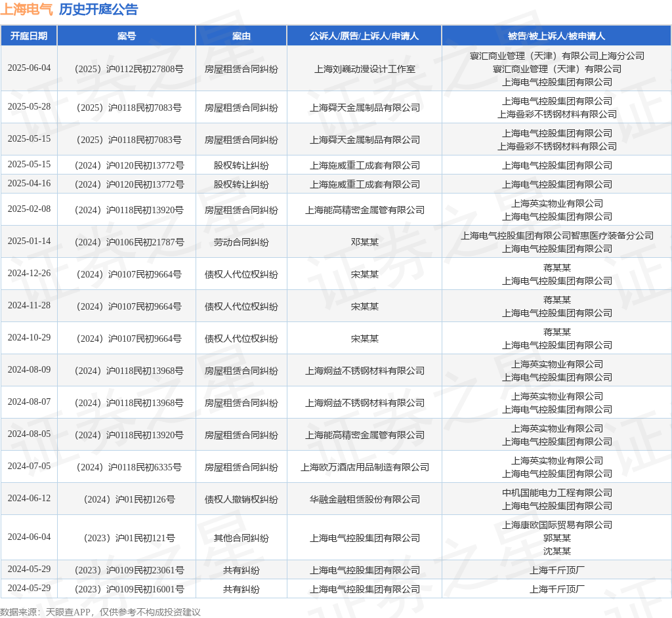Click case number (2023)沪0109民初16001号
The image size is (672, 618).
point(129,590)
